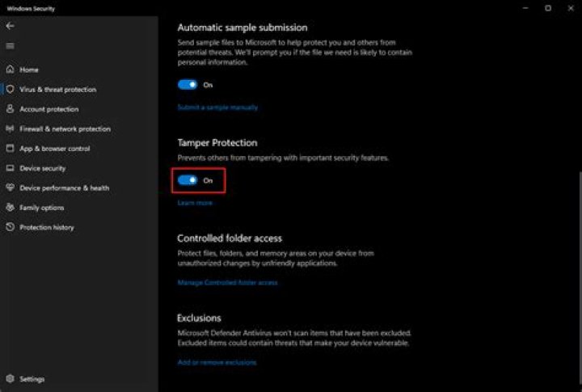The image size is (582, 392).
Task: Open Tamper Protection Learn more link
Action: 195,203
